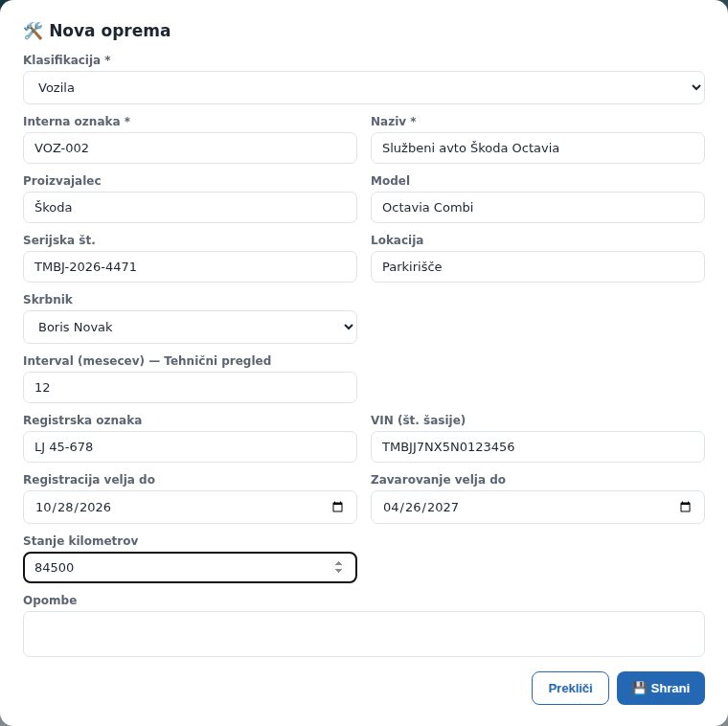Click the VIN field TMBJJ7NX5N0123456
The height and width of the screenshot is (726, 728).
537,447
